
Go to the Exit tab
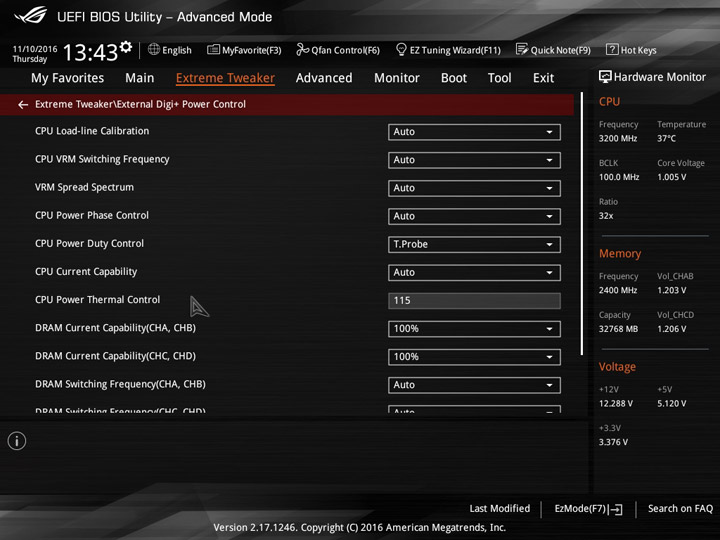pos(543,78)
